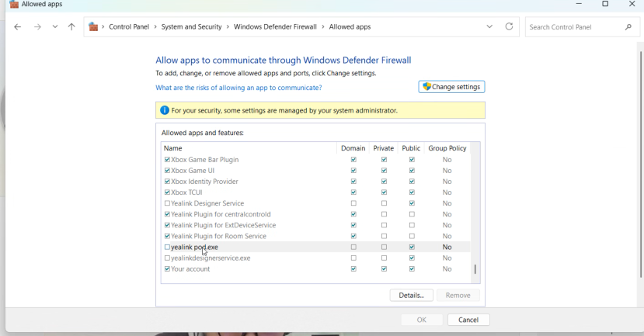Uncheck Private for Xbox TCUI

click(x=384, y=192)
